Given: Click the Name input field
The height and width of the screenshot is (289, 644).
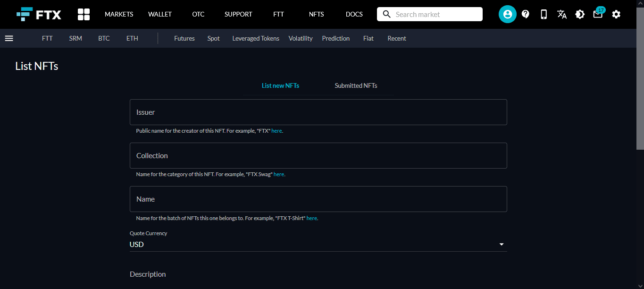Looking at the screenshot, I should tap(318, 199).
